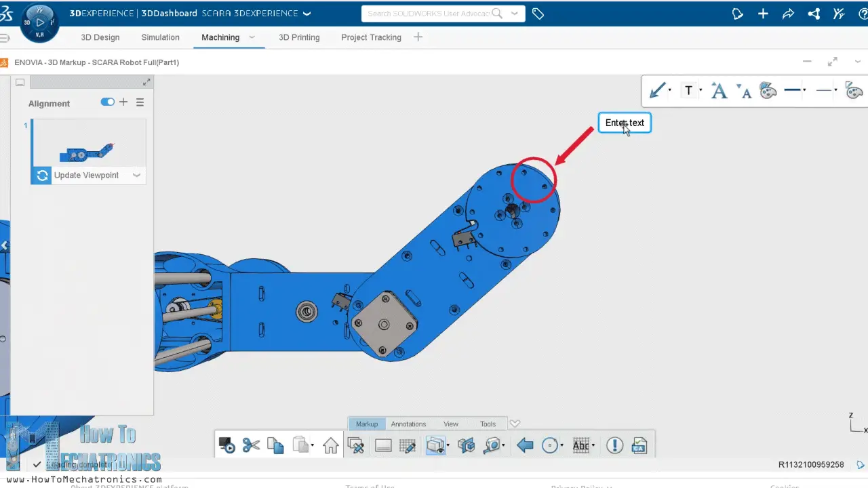Click the exclamation validation icon
The height and width of the screenshot is (488, 868).
tap(614, 445)
